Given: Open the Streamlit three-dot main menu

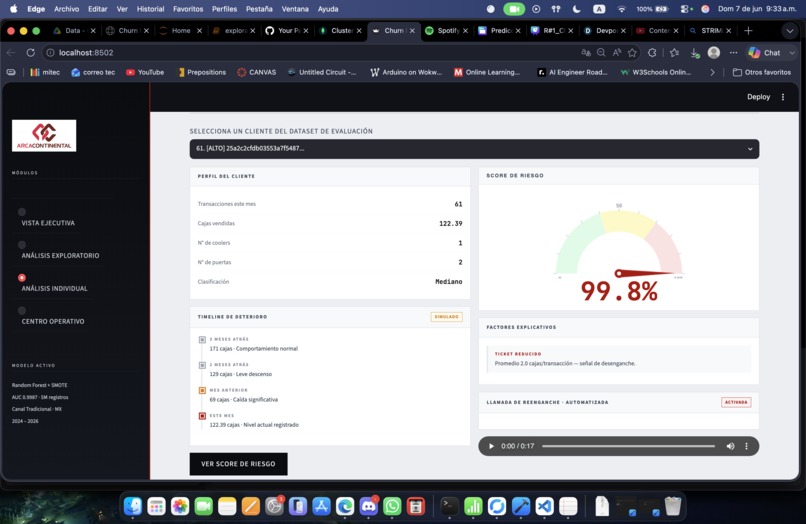Looking at the screenshot, I should click(783, 97).
